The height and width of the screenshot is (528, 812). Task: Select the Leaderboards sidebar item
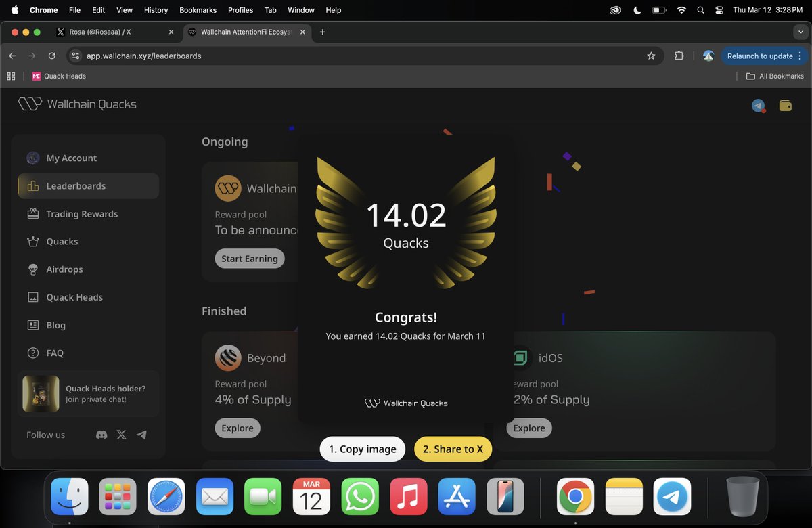pos(88,185)
